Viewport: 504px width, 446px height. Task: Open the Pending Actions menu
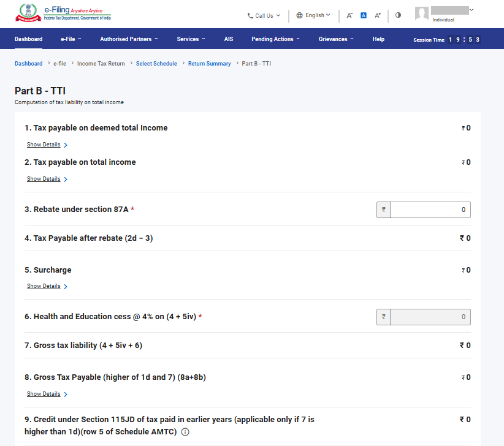[x=275, y=39]
